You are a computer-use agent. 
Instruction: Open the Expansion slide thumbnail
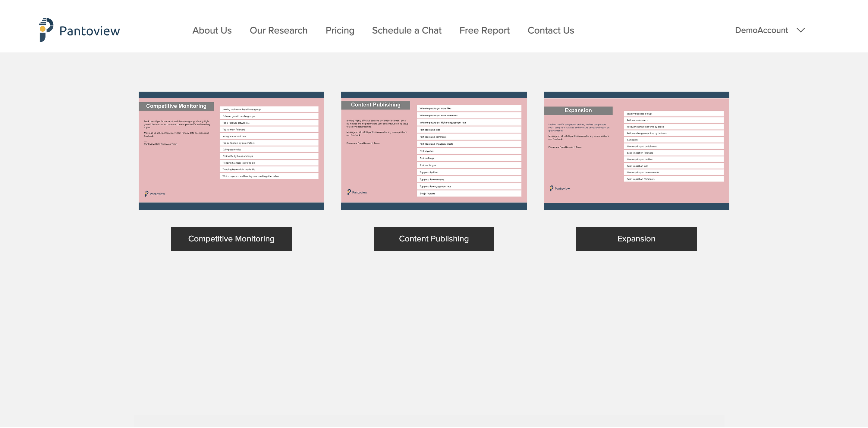click(636, 150)
